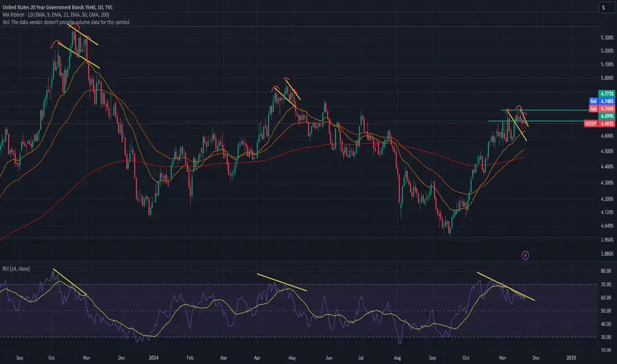Click the 'Sep' label at far left of time axis
The width and height of the screenshot is (617, 364).
19,357
